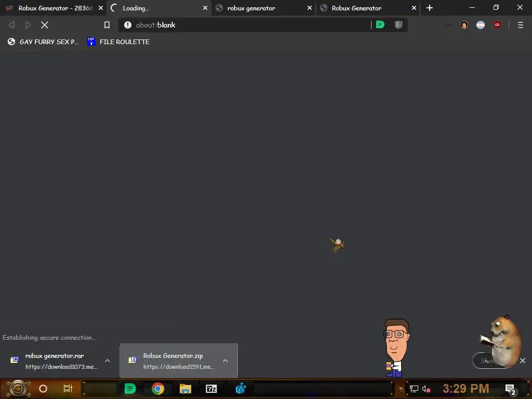Close the last Robux Generator tab
Screen dimensions: 532x399
click(x=414, y=8)
